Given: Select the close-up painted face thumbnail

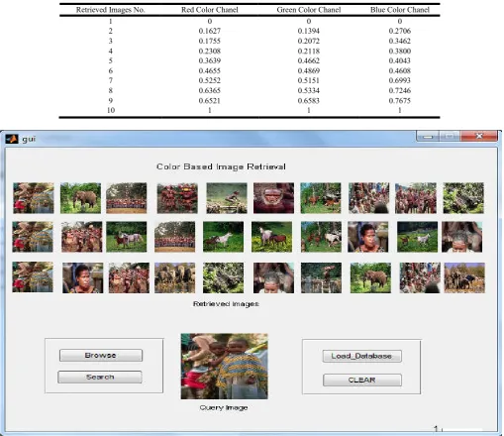Looking at the screenshot, I should (x=273, y=198).
